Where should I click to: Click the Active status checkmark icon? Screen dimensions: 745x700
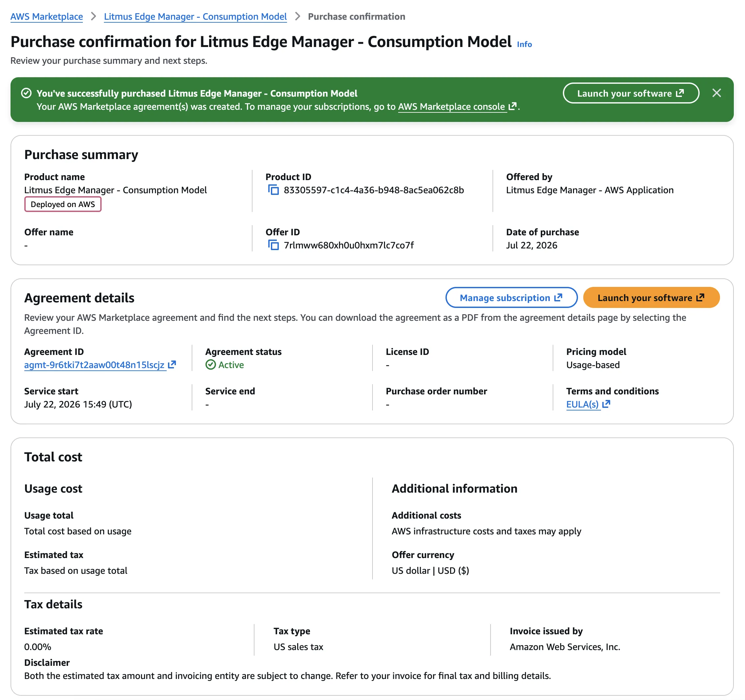click(211, 364)
